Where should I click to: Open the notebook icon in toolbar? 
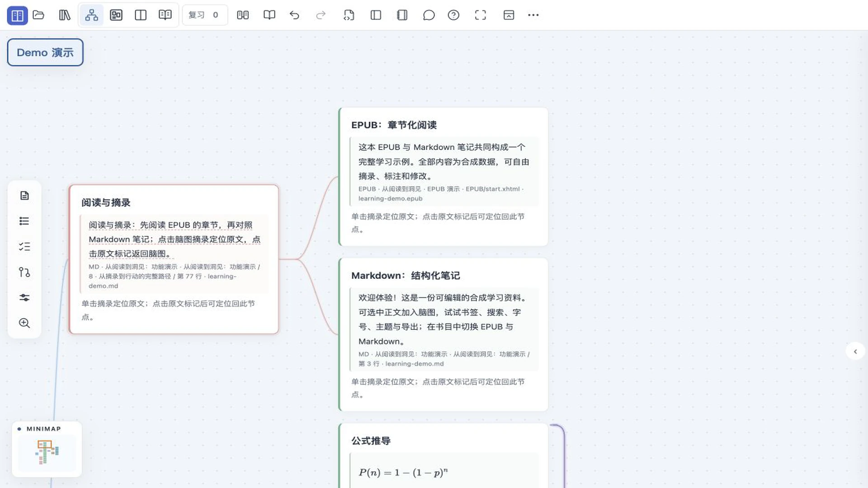coord(402,15)
